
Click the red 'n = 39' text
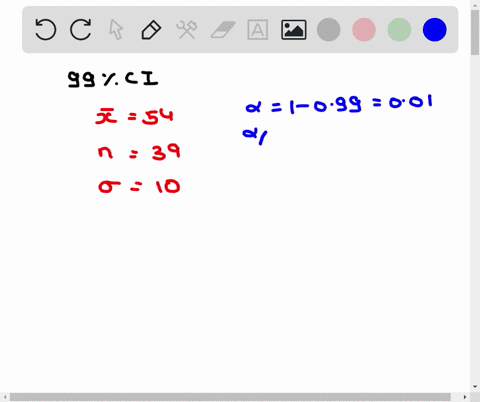click(x=139, y=152)
